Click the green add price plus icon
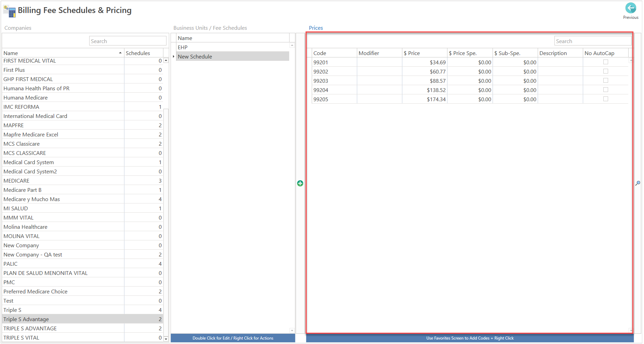The height and width of the screenshot is (344, 644). coord(300,183)
